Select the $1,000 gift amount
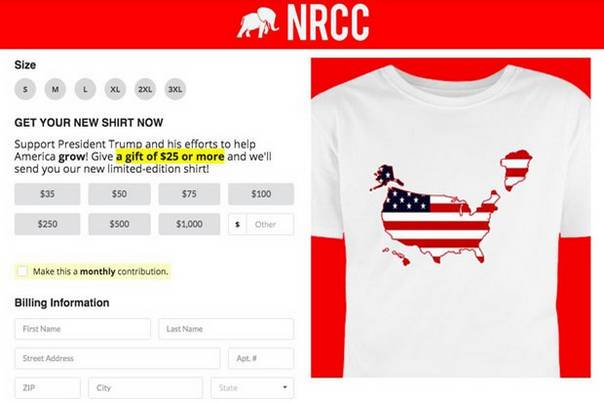Screen dimensions: 604x403 pos(189,224)
